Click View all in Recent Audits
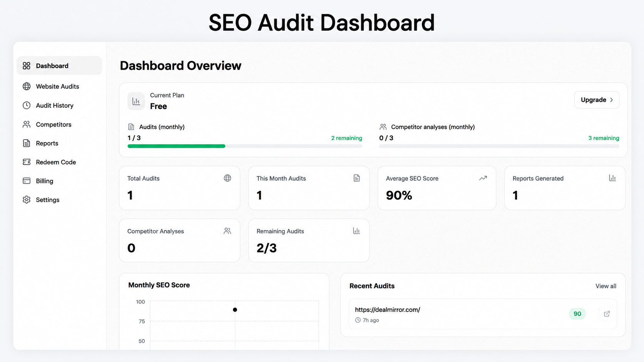The width and height of the screenshot is (644, 362). (606, 286)
